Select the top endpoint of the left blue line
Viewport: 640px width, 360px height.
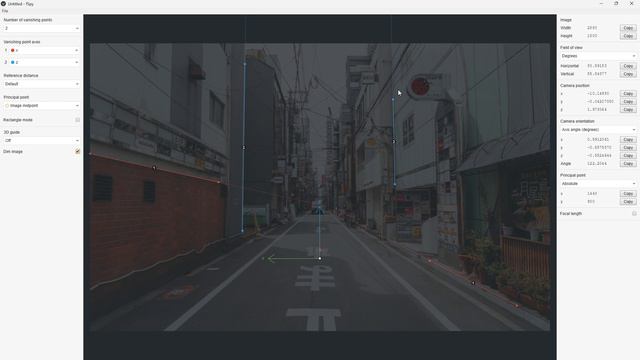point(245,64)
